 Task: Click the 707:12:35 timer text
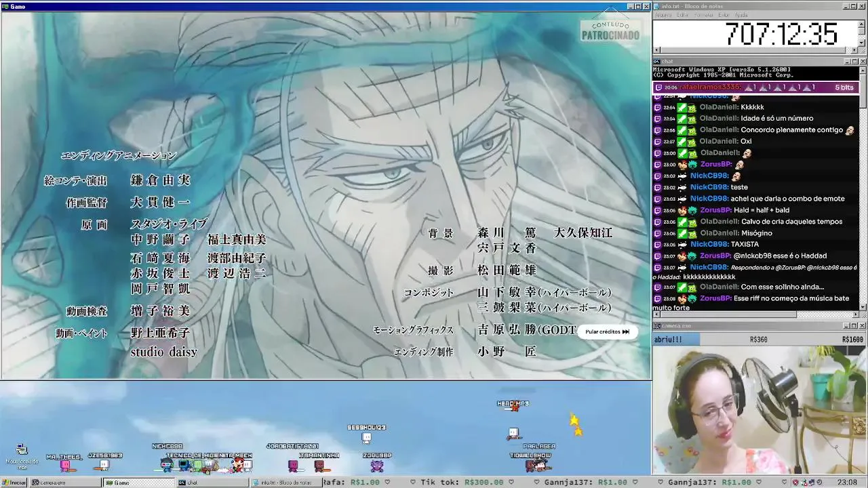(x=781, y=33)
